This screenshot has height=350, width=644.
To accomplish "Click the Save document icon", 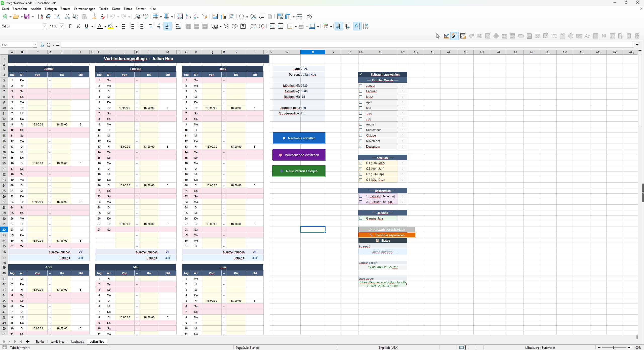I will 27,17.
